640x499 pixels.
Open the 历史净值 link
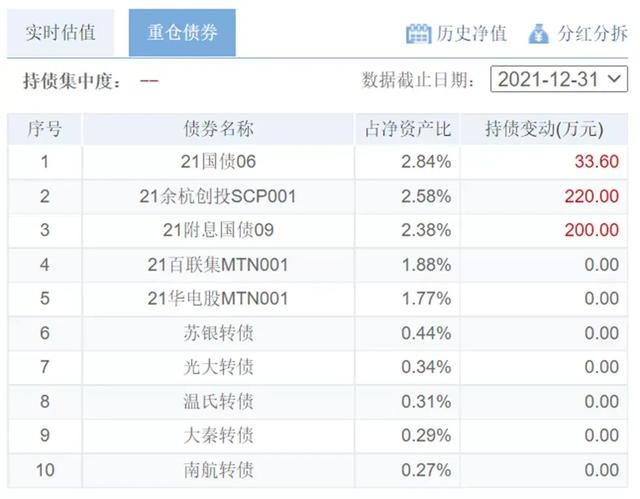click(x=471, y=33)
